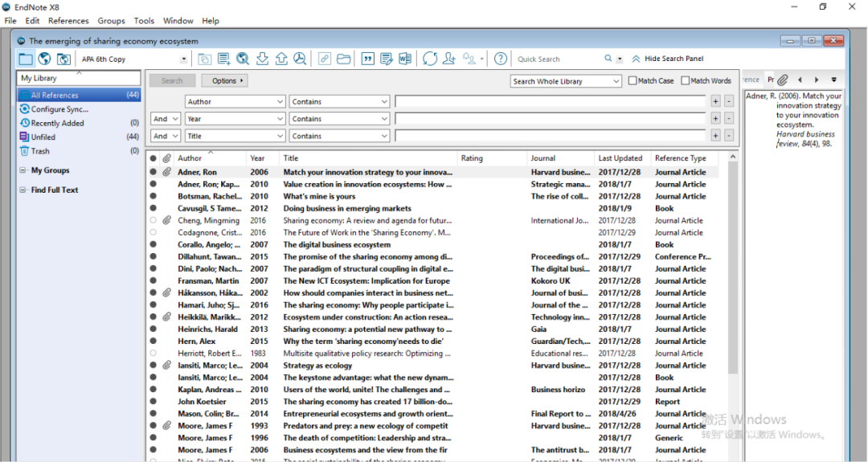
Task: Click the Options button
Action: pyautogui.click(x=224, y=81)
